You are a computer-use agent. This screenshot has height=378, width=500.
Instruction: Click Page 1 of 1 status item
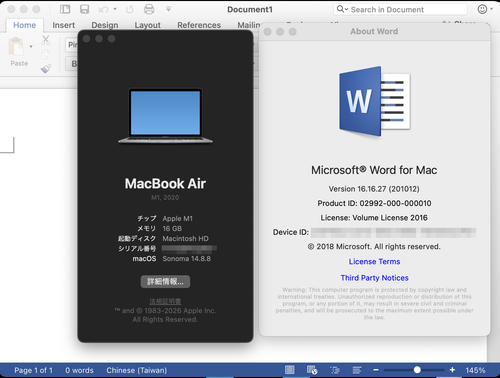click(x=33, y=370)
